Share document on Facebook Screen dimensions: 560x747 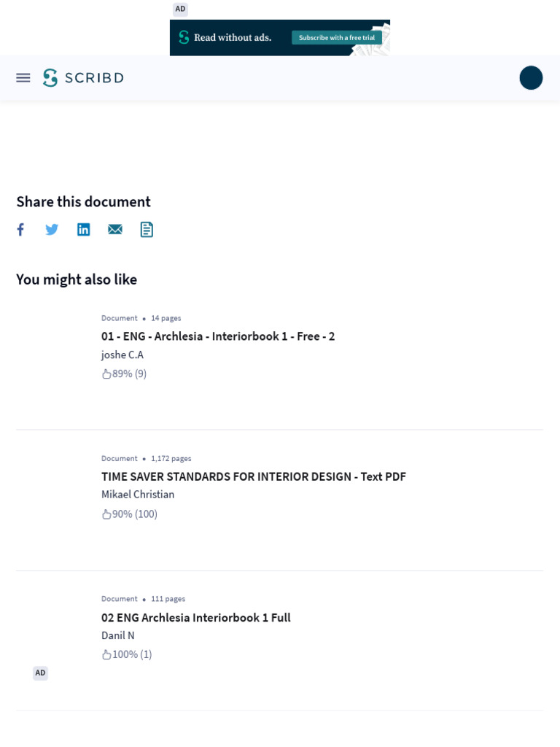point(20,230)
